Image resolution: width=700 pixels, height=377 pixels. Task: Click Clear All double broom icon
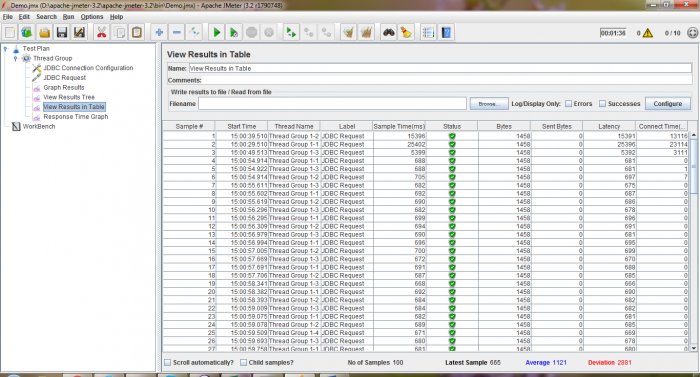pos(366,33)
